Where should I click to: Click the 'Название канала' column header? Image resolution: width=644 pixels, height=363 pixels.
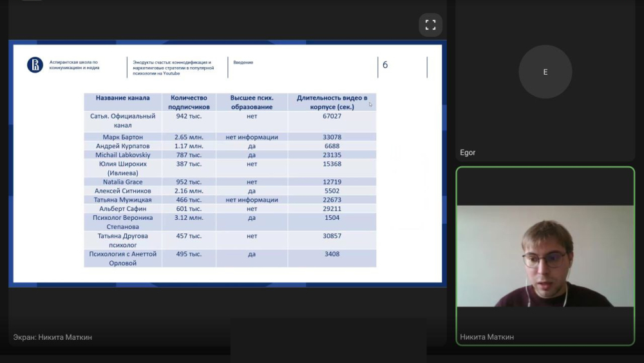point(123,98)
